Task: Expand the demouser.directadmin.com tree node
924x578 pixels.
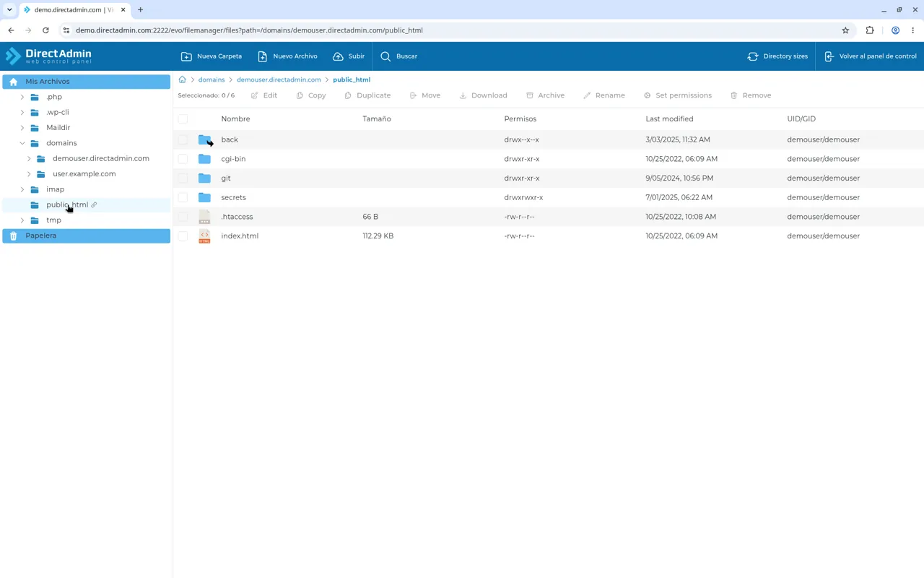Action: pyautogui.click(x=29, y=158)
